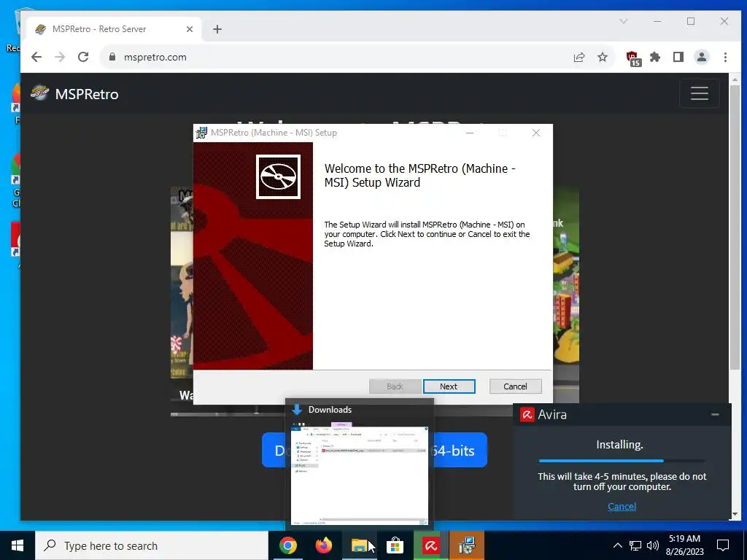Open the clock showing 5:19 AM
747x560 pixels.
(x=684, y=545)
